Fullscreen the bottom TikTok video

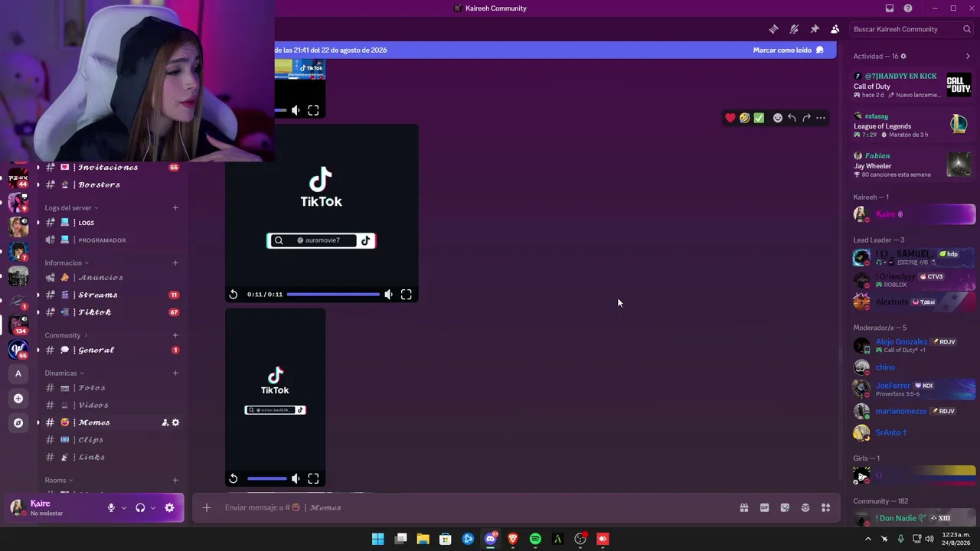[313, 479]
